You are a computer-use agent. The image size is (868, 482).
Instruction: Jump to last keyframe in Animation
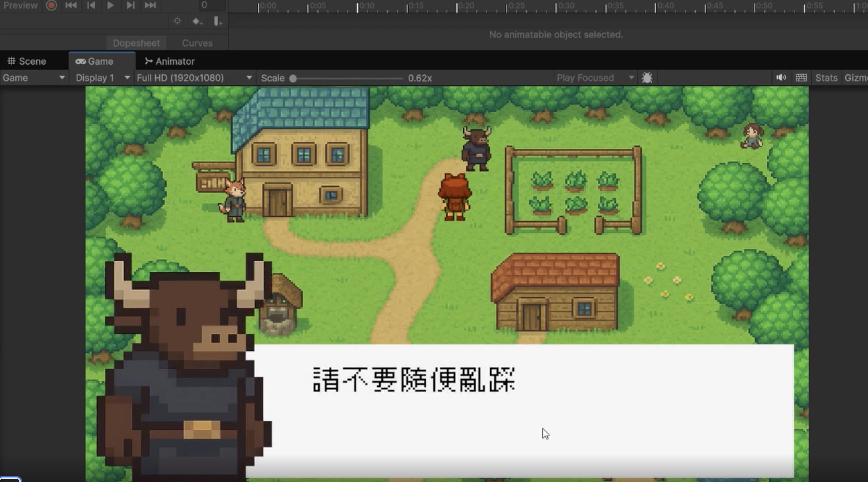click(150, 5)
